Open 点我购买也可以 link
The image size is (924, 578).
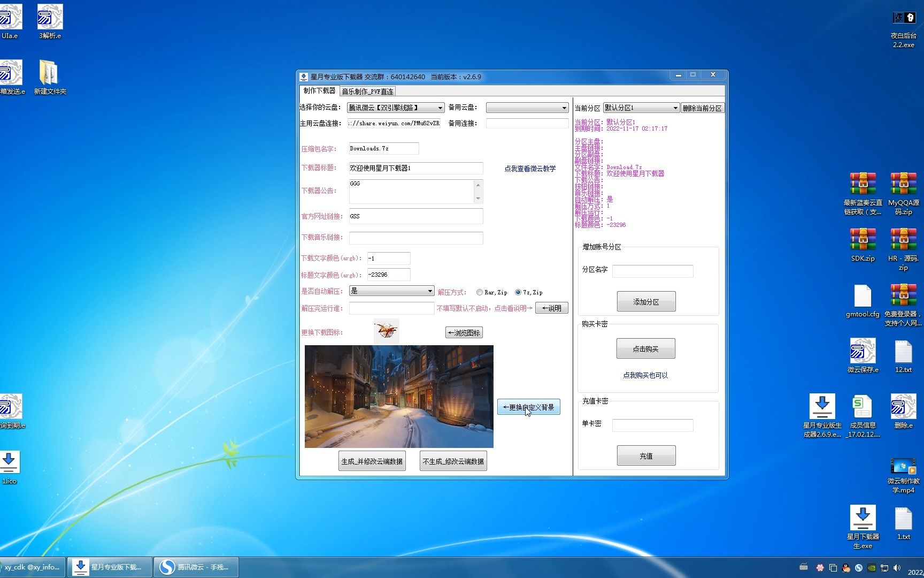[645, 375]
